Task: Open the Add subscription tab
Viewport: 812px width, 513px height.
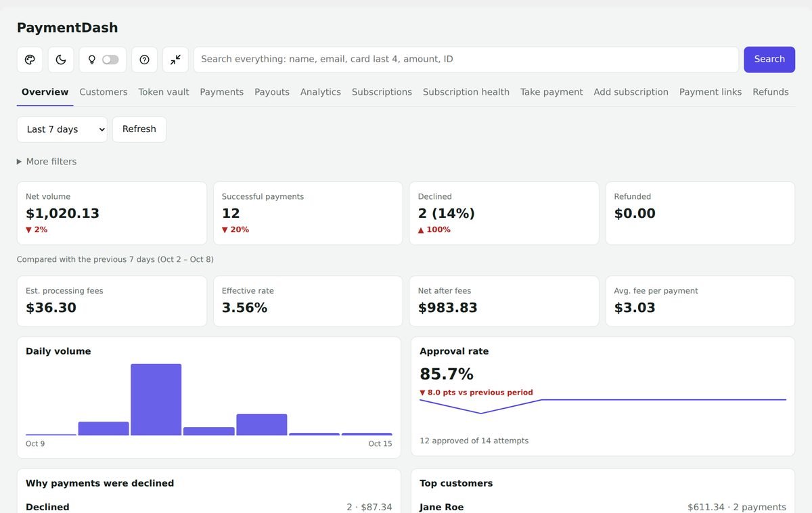Action: coord(631,92)
